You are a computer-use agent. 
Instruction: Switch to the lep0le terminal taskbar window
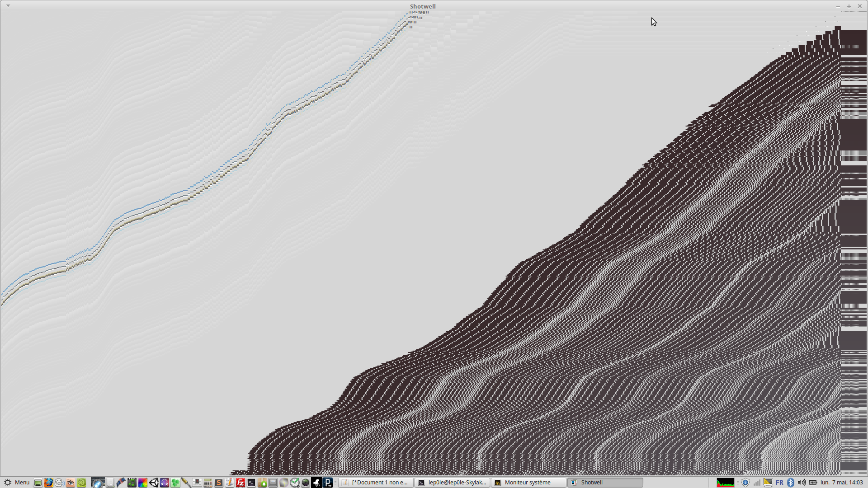(x=452, y=483)
